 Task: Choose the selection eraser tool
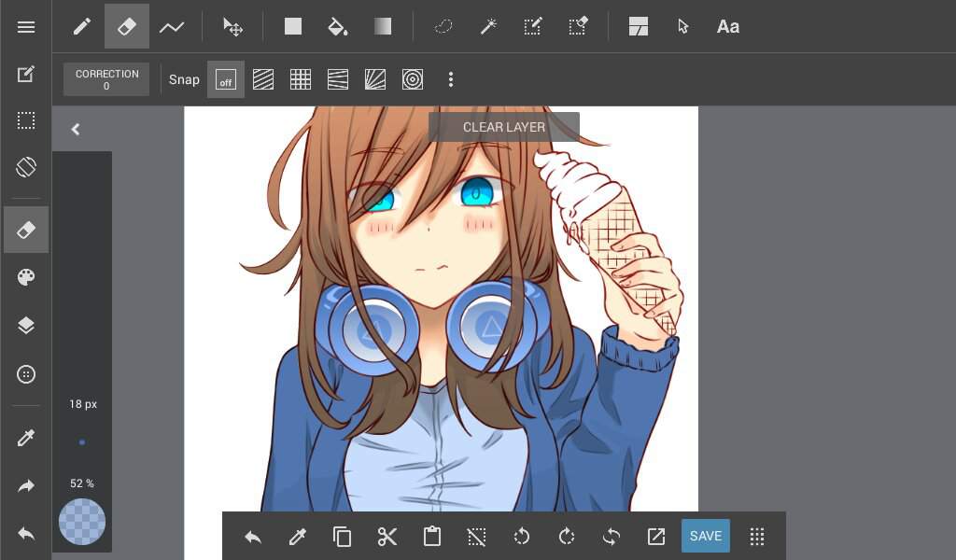[x=578, y=26]
